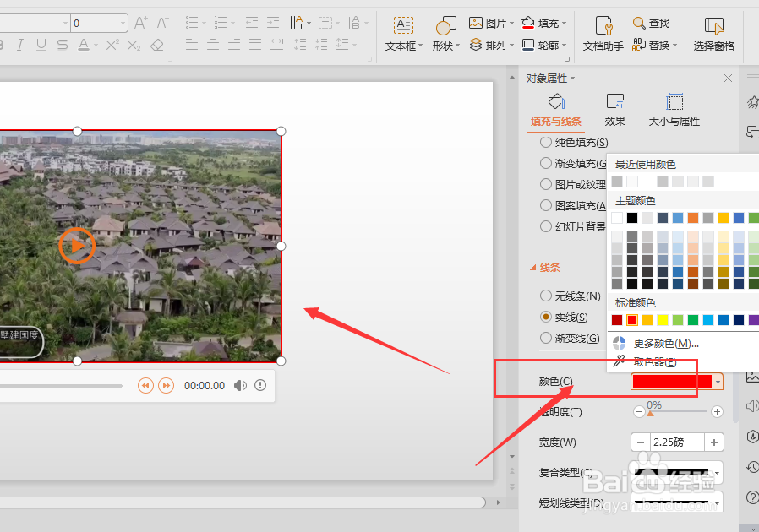Viewport: 759px width, 532px height.
Task: Click the subscript icon
Action: (x=134, y=45)
